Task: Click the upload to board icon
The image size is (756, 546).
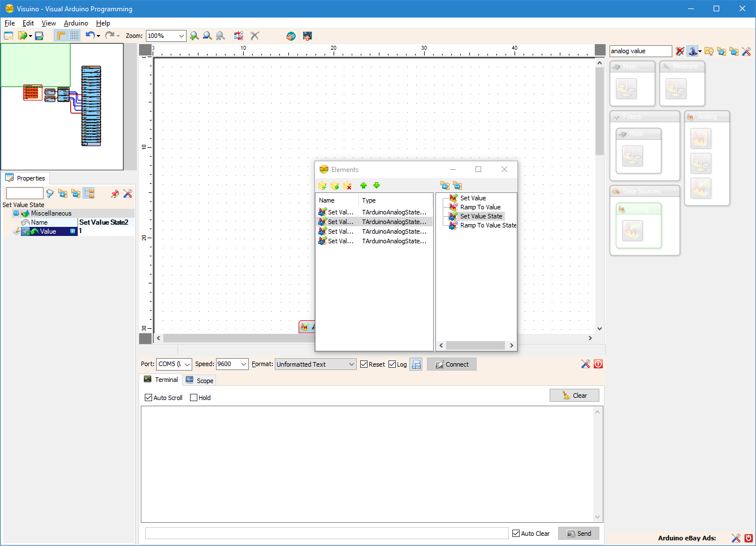Action: point(308,36)
